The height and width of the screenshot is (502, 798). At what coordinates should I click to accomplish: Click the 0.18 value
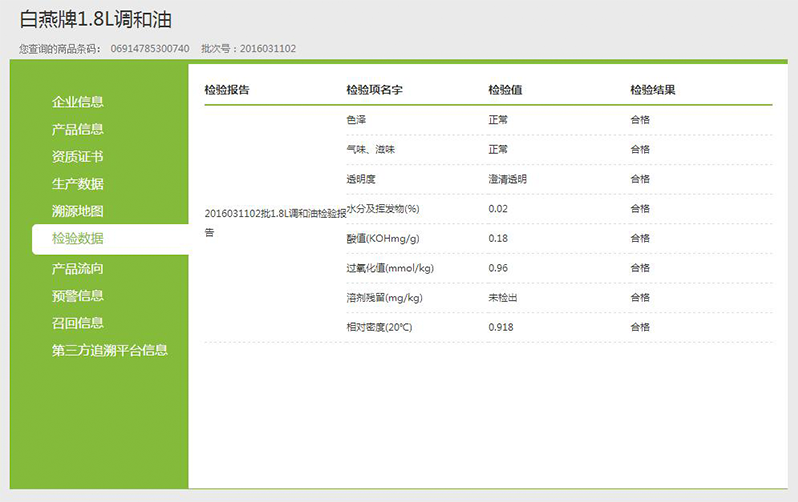498,238
